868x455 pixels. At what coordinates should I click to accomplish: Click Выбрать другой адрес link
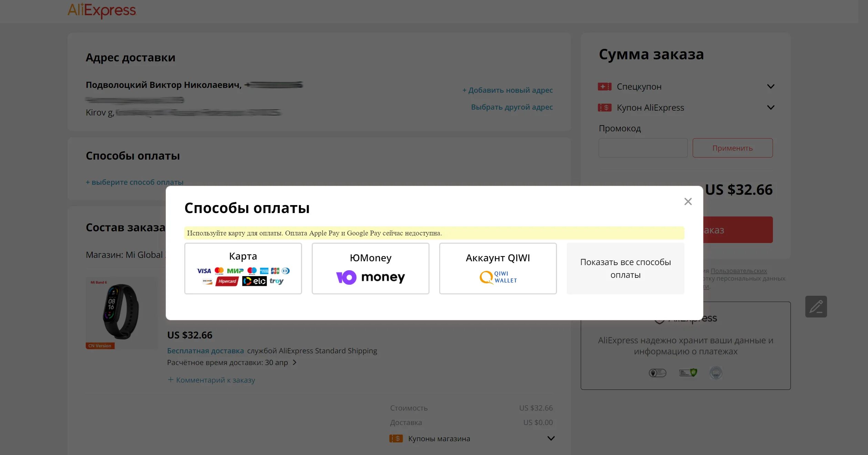pos(511,107)
